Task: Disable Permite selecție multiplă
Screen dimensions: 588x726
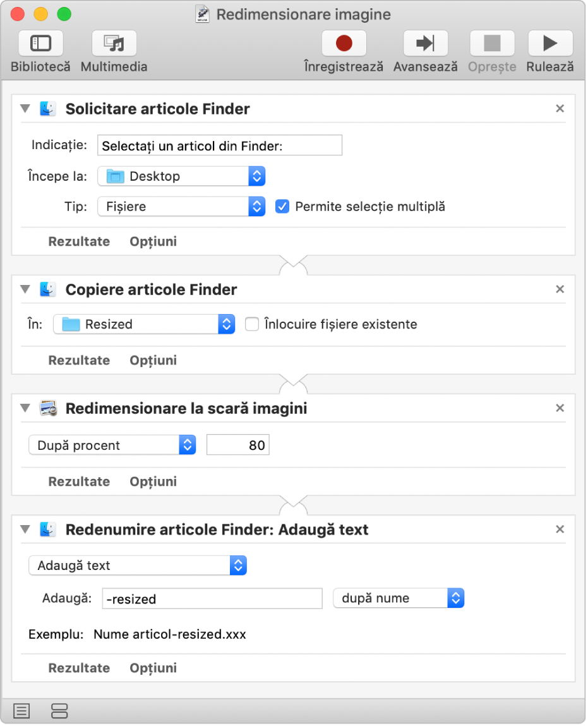Action: point(282,207)
